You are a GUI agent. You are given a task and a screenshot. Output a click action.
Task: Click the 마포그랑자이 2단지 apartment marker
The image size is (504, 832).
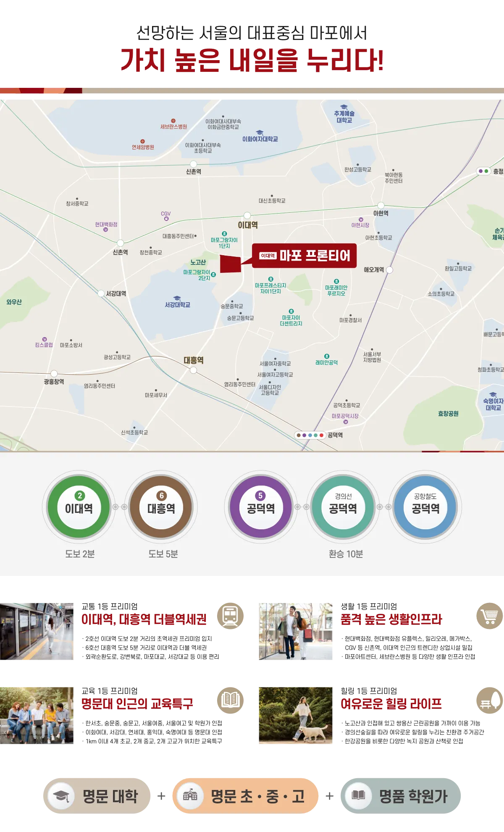[213, 275]
